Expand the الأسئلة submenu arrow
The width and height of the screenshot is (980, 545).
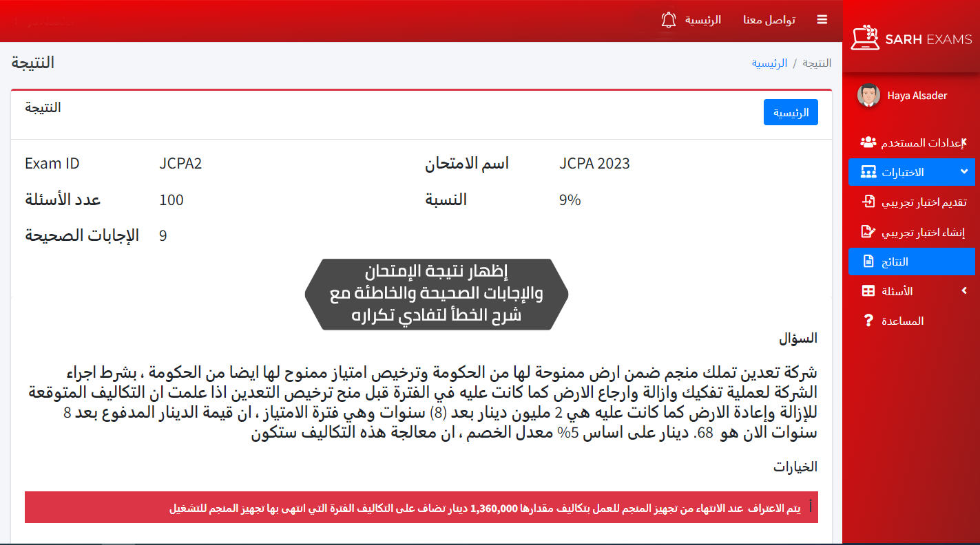(x=963, y=291)
